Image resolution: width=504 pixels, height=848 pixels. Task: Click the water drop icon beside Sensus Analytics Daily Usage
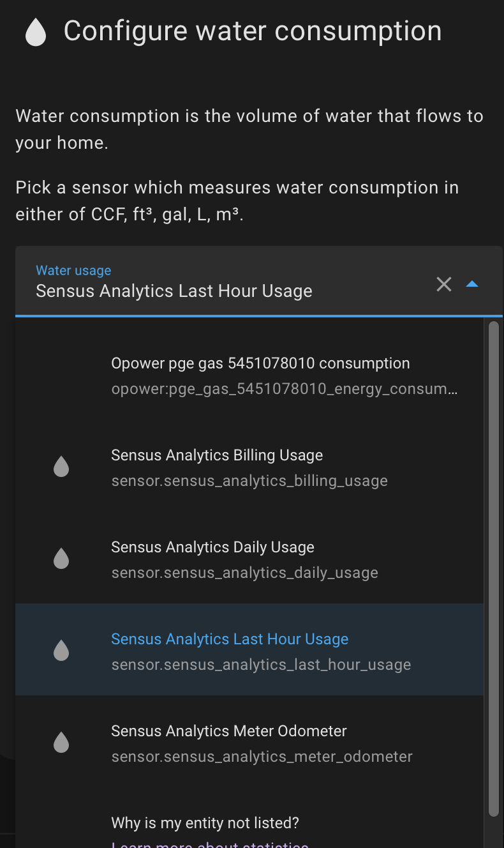click(61, 557)
